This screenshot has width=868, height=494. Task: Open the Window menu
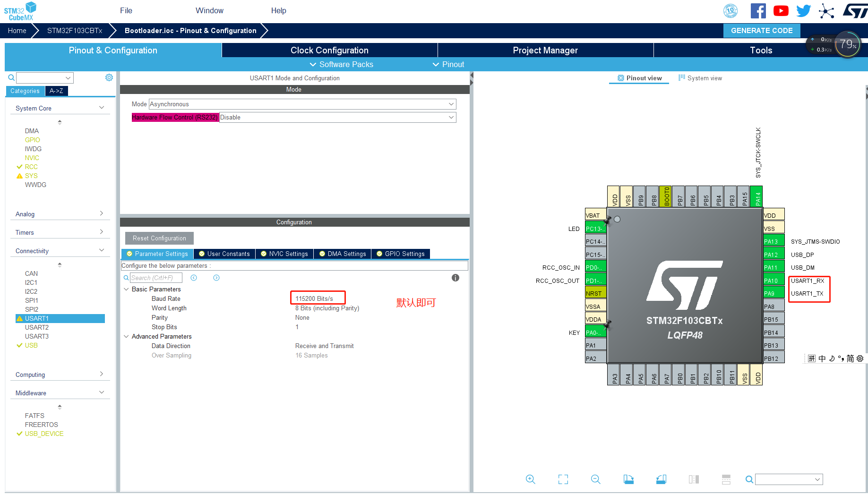pyautogui.click(x=209, y=10)
